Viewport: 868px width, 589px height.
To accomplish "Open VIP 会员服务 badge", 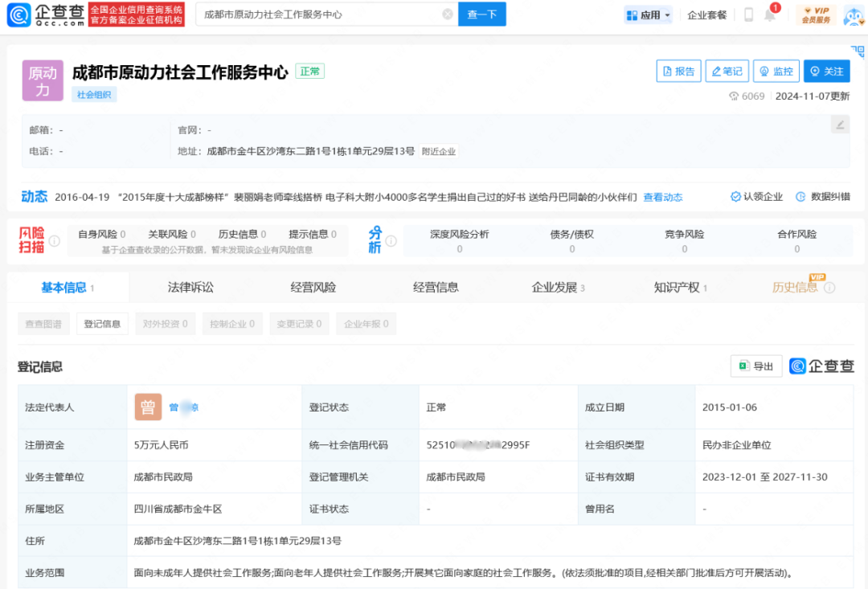I will [x=816, y=15].
